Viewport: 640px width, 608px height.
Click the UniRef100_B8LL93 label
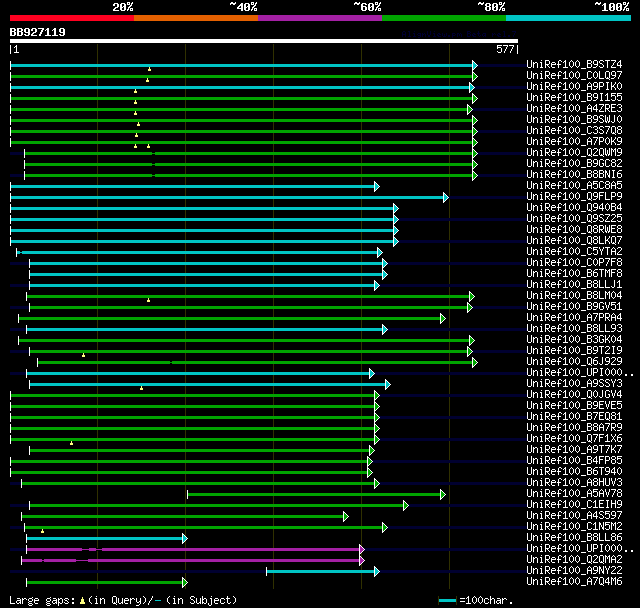[574, 329]
